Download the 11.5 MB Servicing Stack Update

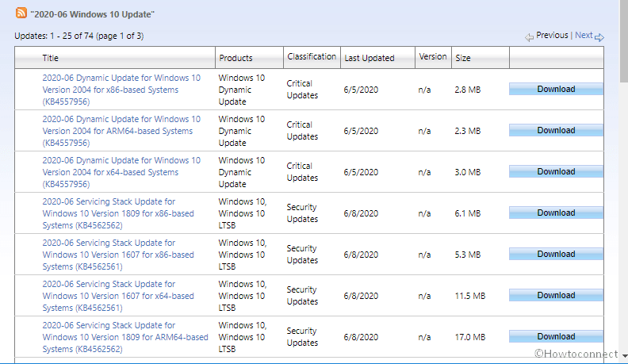click(556, 295)
